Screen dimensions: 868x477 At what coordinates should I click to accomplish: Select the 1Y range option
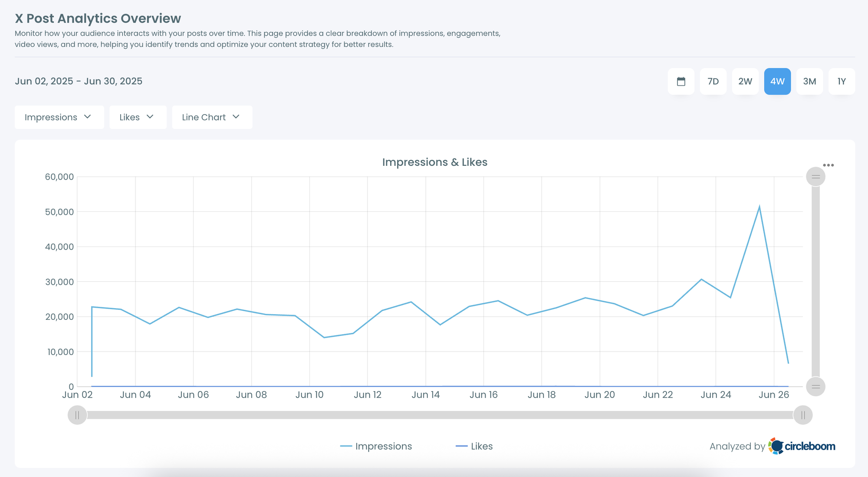(842, 81)
